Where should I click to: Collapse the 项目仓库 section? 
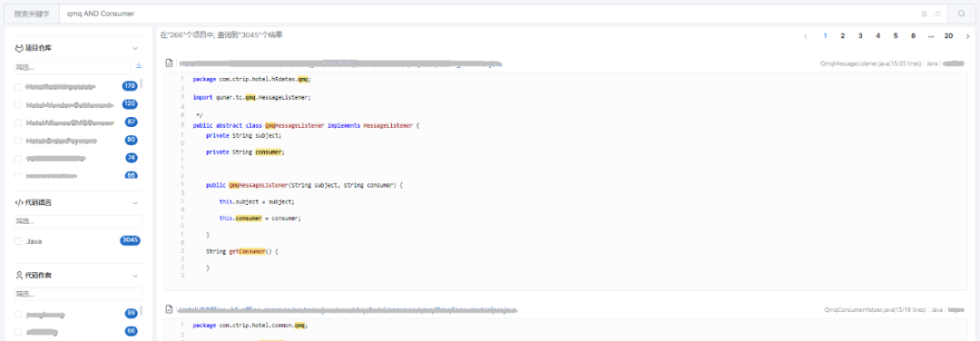pos(135,48)
